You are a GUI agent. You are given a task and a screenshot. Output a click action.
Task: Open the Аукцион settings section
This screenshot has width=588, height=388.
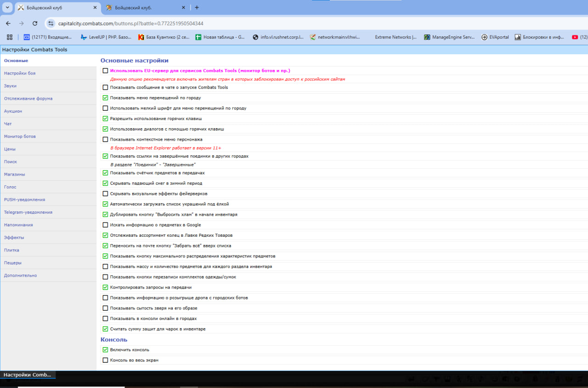click(x=48, y=111)
